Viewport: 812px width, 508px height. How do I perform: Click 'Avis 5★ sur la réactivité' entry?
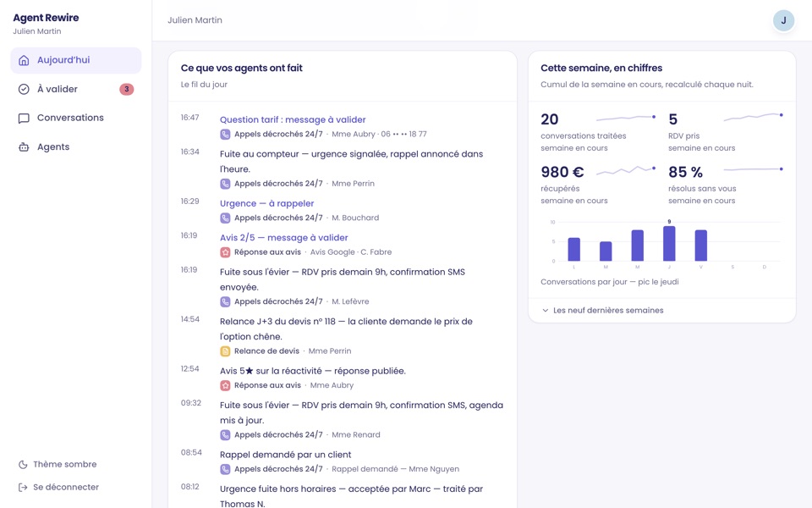tap(313, 371)
